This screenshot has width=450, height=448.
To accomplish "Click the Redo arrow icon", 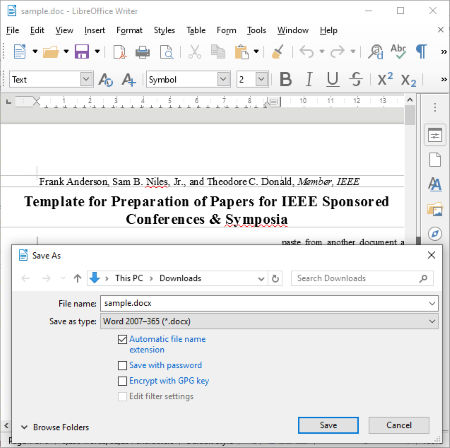I will click(337, 52).
